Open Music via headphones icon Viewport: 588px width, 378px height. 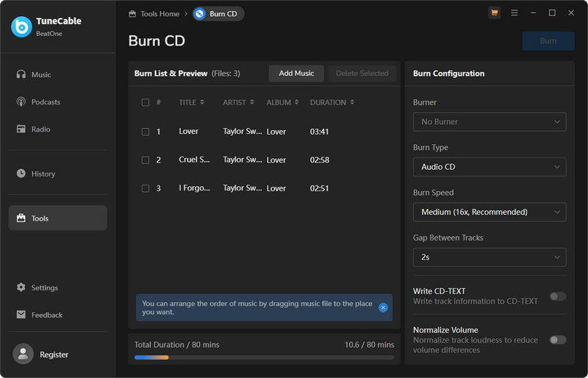[x=21, y=74]
